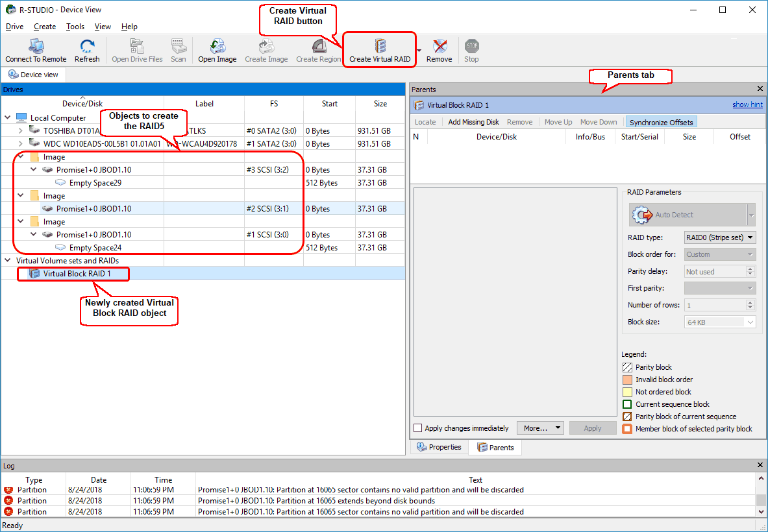
Task: Click the Locate button in the Parents panel
Action: (x=425, y=123)
